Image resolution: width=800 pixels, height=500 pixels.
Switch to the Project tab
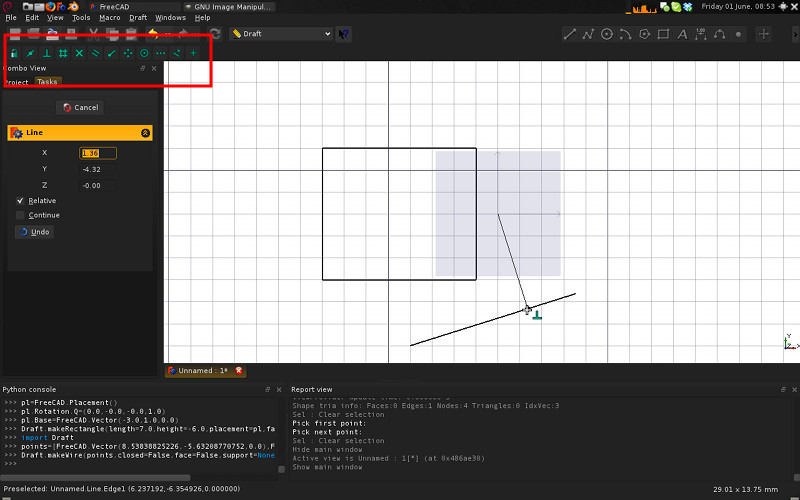click(15, 82)
